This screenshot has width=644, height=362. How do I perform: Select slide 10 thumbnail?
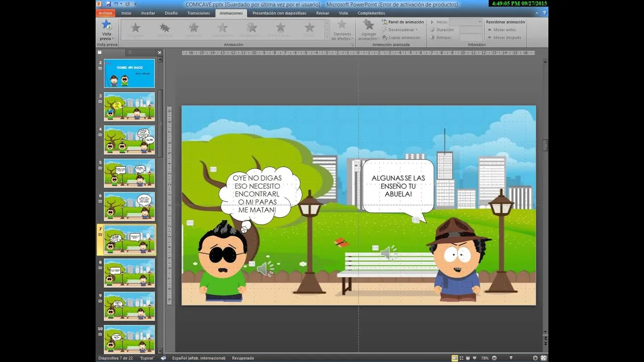(129, 339)
